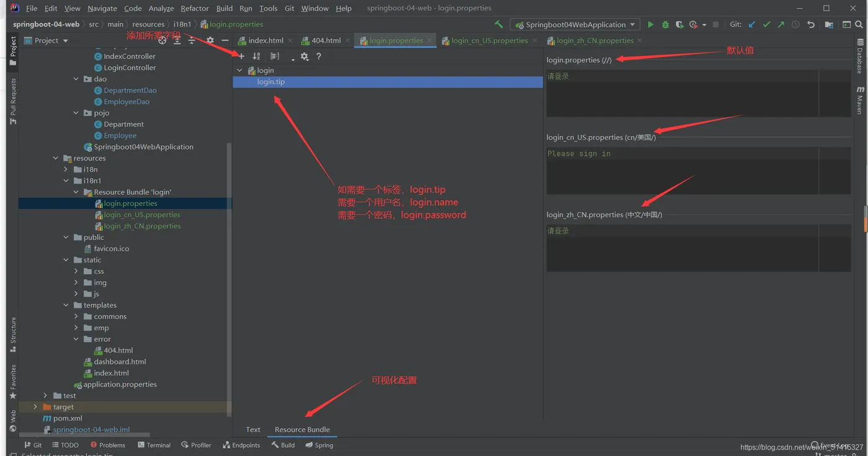Viewport: 868px width, 456px height.
Task: Click Run Anything icon in toolbar
Action: pos(846,25)
